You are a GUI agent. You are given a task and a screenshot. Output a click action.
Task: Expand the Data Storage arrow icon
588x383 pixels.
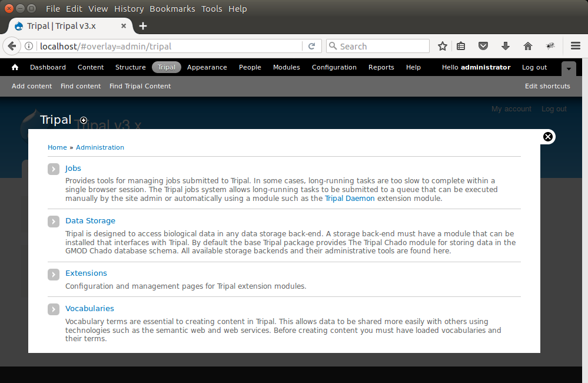(x=54, y=222)
